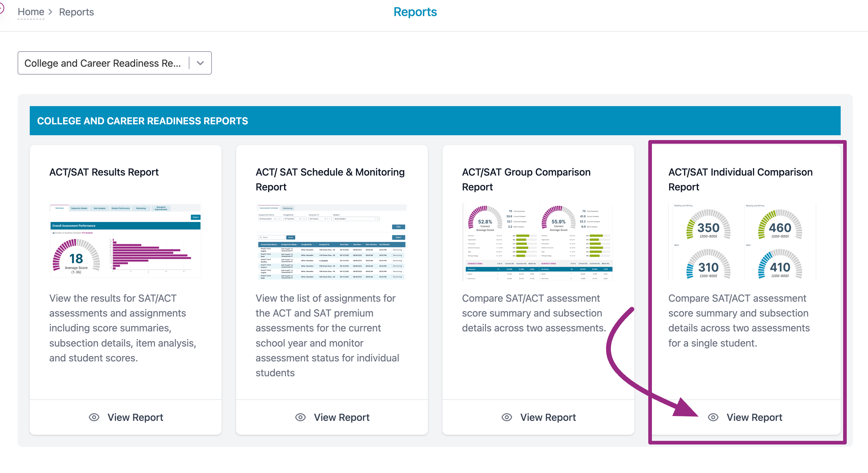Click College and Career Readiness combo box
This screenshot has width=868, height=473.
click(x=103, y=63)
